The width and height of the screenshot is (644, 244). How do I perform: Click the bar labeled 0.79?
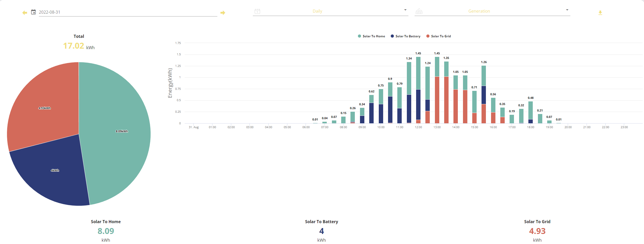coord(399,105)
